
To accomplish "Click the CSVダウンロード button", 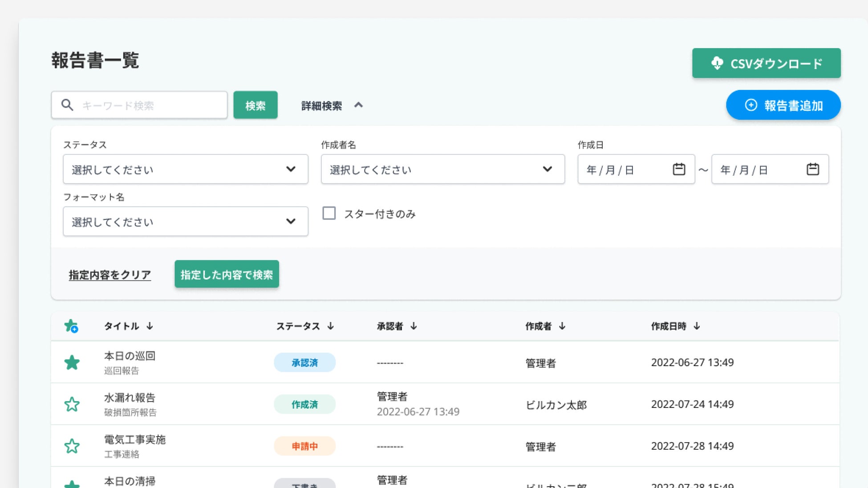I will [x=766, y=63].
